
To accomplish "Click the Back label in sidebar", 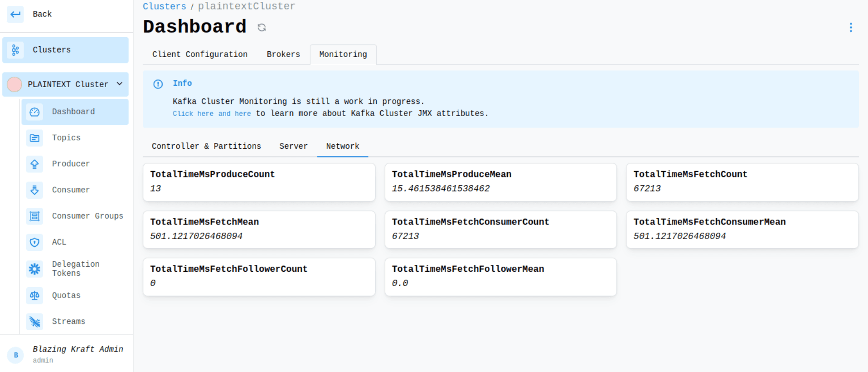I will [42, 14].
